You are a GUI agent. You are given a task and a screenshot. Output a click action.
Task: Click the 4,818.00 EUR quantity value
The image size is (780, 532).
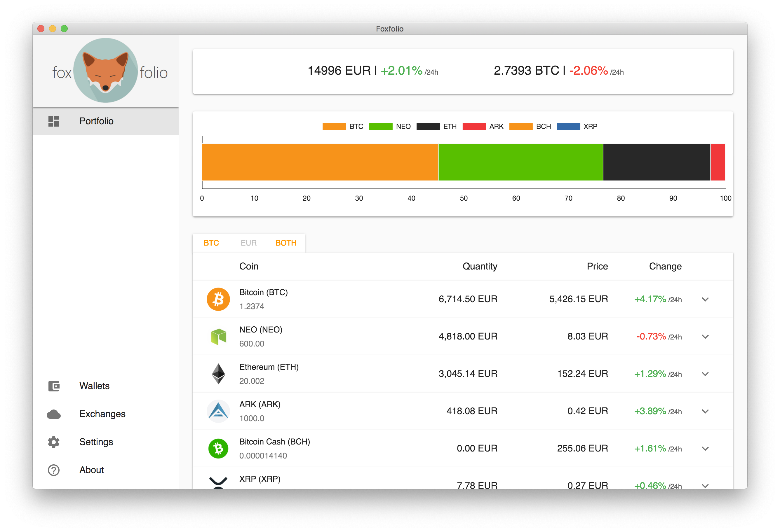coord(468,337)
